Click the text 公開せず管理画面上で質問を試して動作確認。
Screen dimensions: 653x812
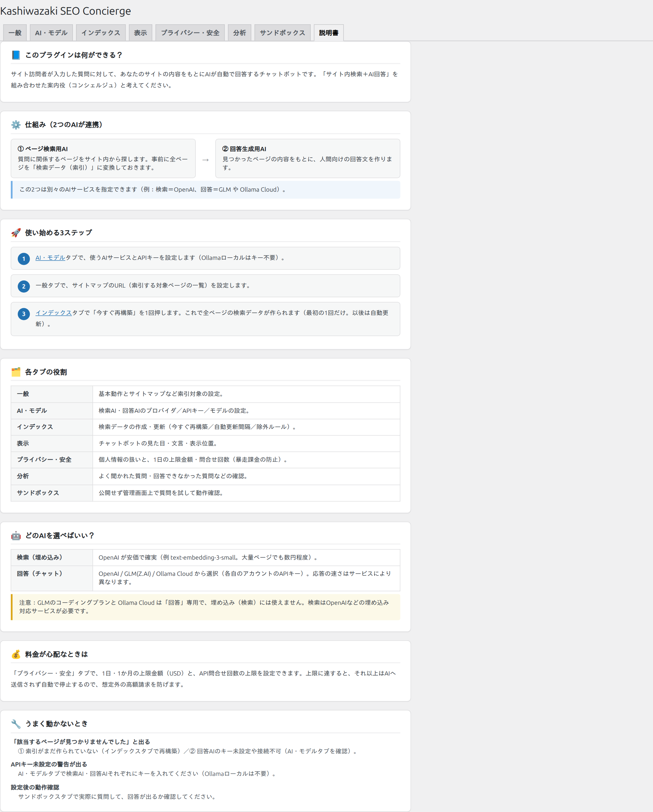(x=162, y=493)
